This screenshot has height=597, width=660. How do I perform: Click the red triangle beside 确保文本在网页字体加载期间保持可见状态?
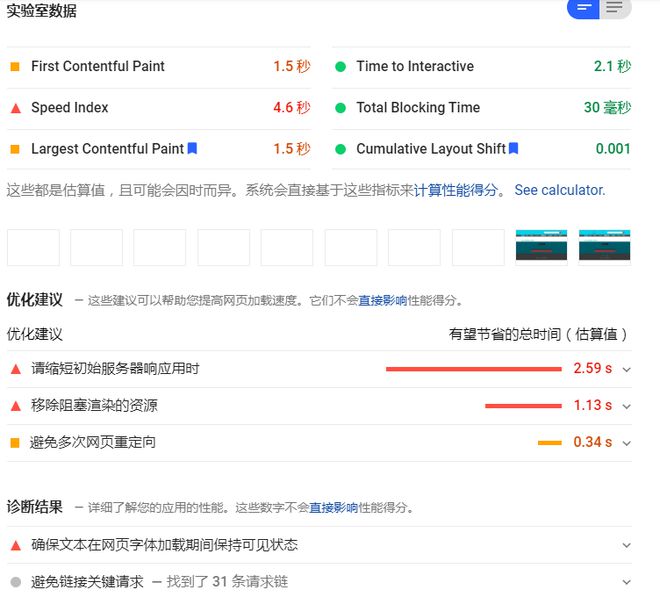(x=16, y=546)
